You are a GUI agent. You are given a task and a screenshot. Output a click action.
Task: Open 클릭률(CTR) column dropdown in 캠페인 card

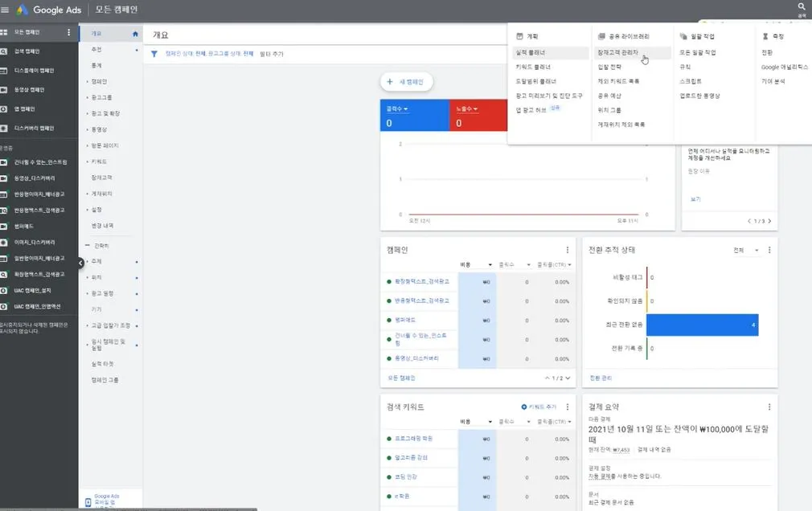coord(570,264)
